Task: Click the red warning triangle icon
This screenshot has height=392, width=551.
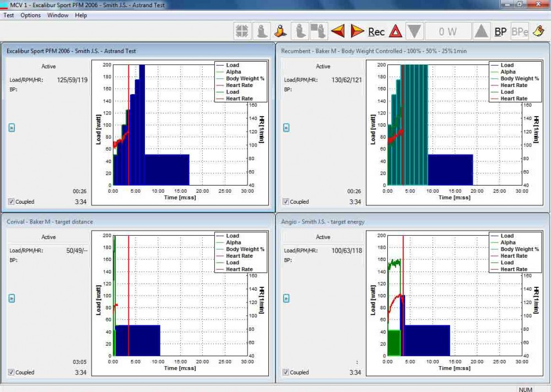Action: (x=396, y=31)
